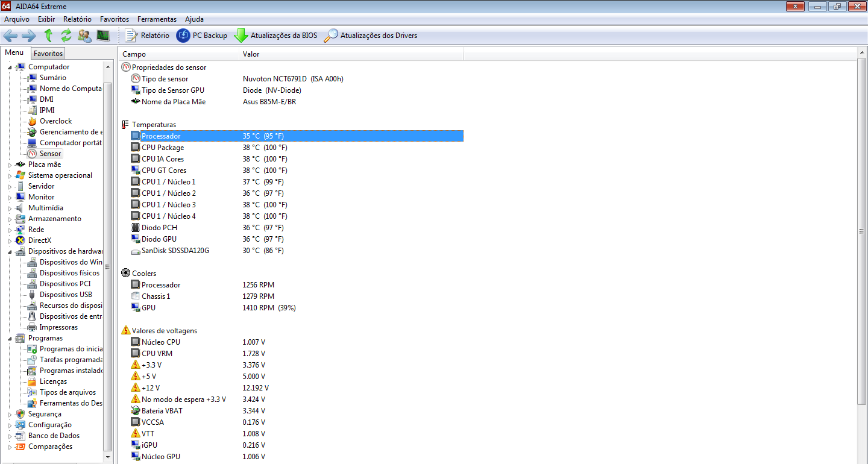Screen dimensions: 868x464
Task: Click the green monitor graph toolbar icon
Action: pos(103,36)
